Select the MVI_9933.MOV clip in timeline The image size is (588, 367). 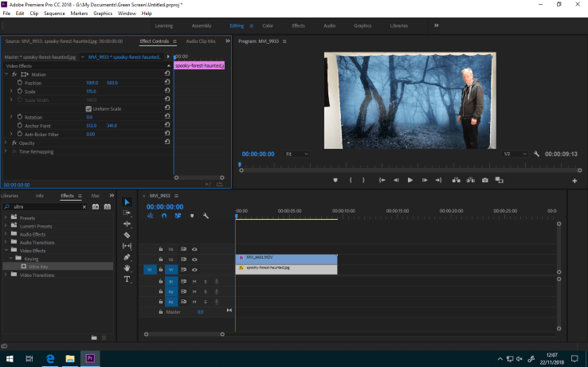pyautogui.click(x=287, y=259)
